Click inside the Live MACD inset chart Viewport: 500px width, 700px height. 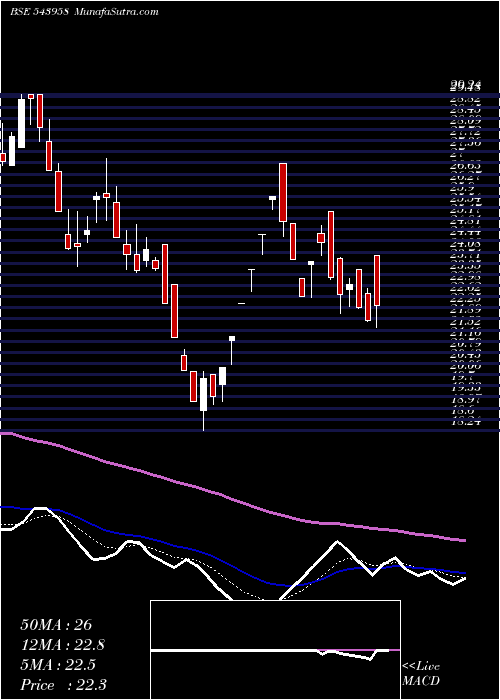[275, 650]
